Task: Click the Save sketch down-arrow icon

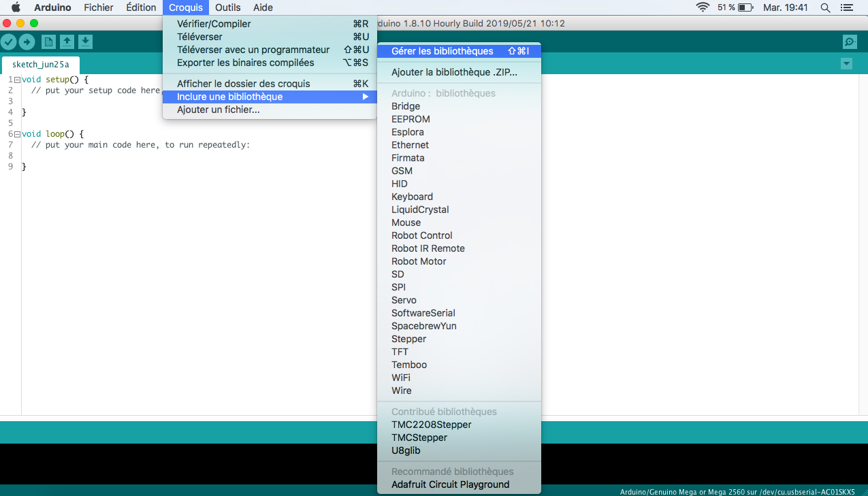Action: tap(85, 42)
